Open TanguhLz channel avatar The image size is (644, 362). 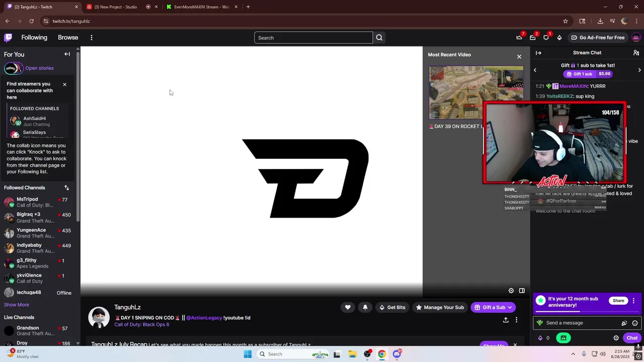click(99, 317)
